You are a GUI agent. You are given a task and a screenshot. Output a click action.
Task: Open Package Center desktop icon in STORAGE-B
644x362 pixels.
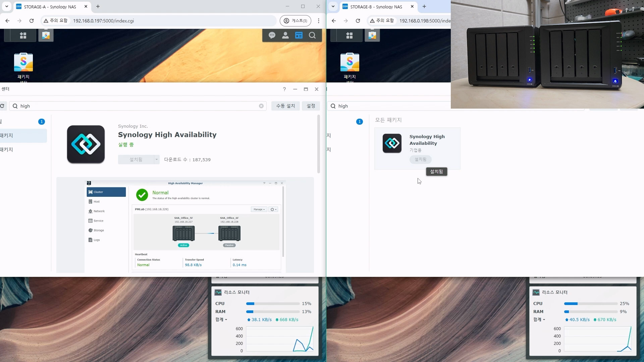(x=350, y=62)
